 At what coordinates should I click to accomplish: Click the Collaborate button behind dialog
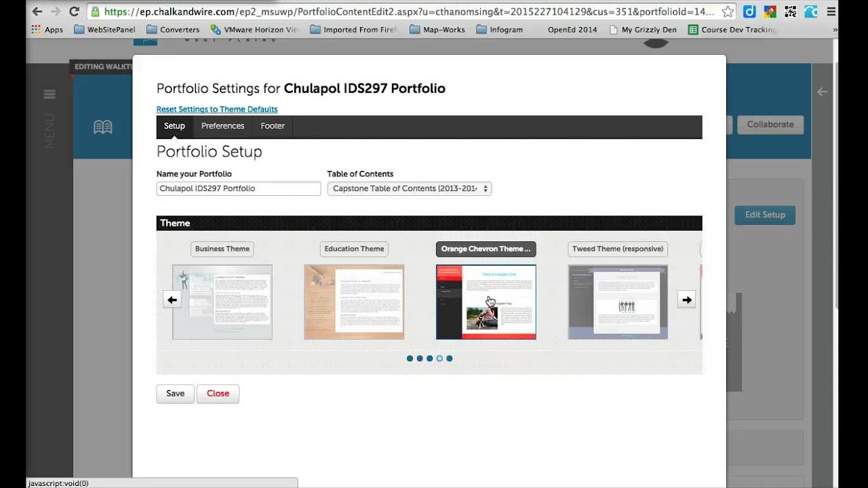770,125
